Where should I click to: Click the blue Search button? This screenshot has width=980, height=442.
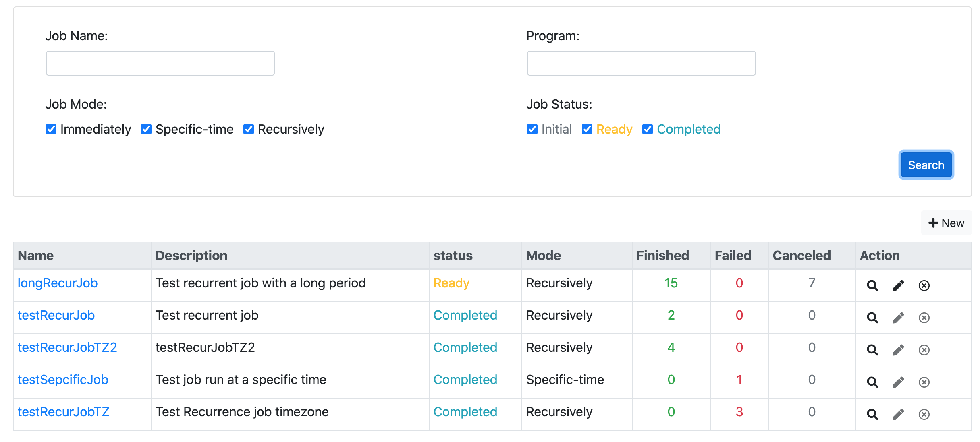point(926,165)
